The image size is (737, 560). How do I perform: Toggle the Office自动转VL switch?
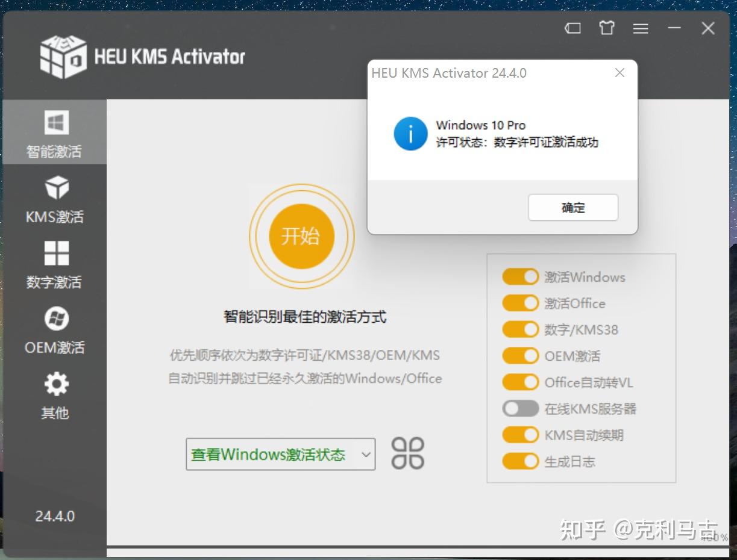click(x=520, y=382)
